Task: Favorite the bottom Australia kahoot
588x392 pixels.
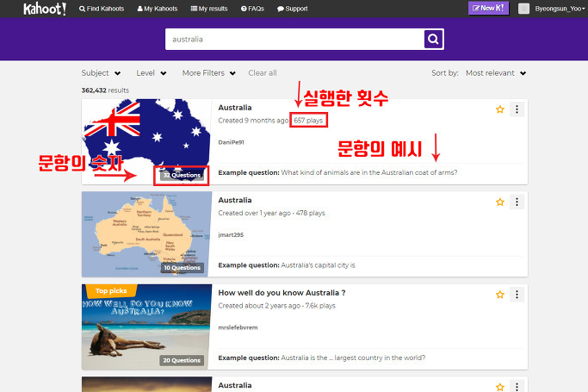Action: [x=500, y=387]
